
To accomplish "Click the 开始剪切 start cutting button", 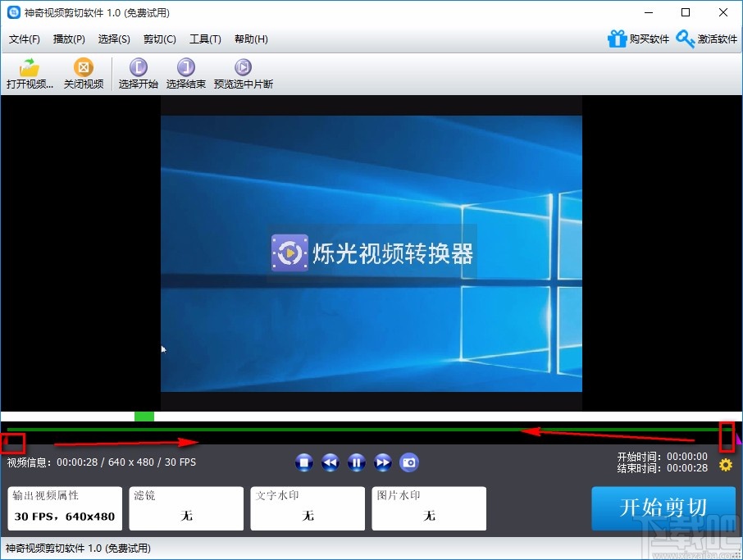I will 663,508.
